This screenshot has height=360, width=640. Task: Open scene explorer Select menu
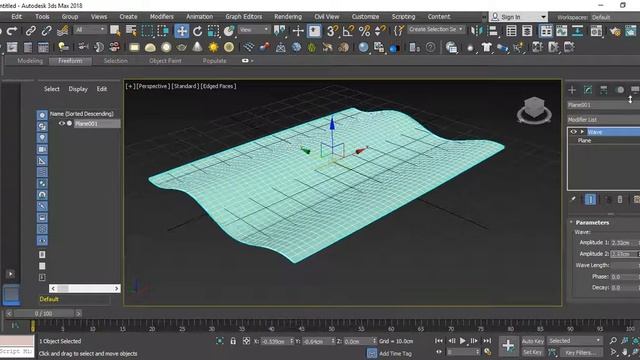point(51,89)
